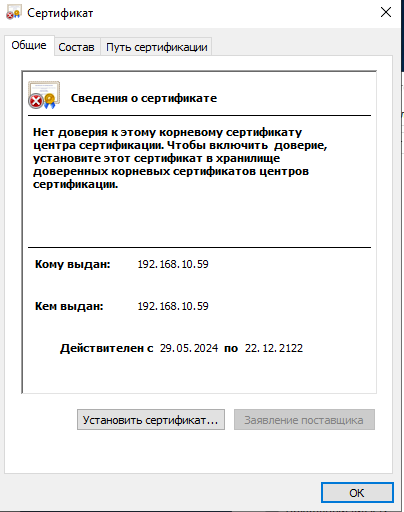Click the Сертификат window title text

point(60,13)
